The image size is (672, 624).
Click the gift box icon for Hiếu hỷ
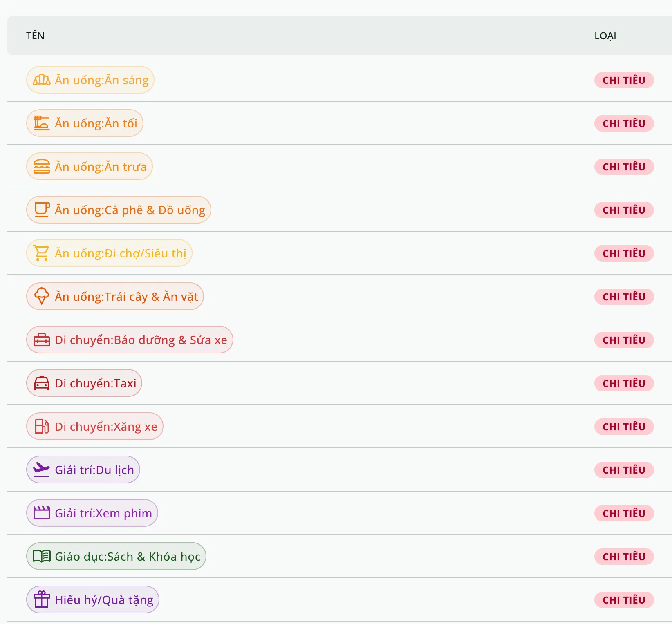pyautogui.click(x=41, y=599)
